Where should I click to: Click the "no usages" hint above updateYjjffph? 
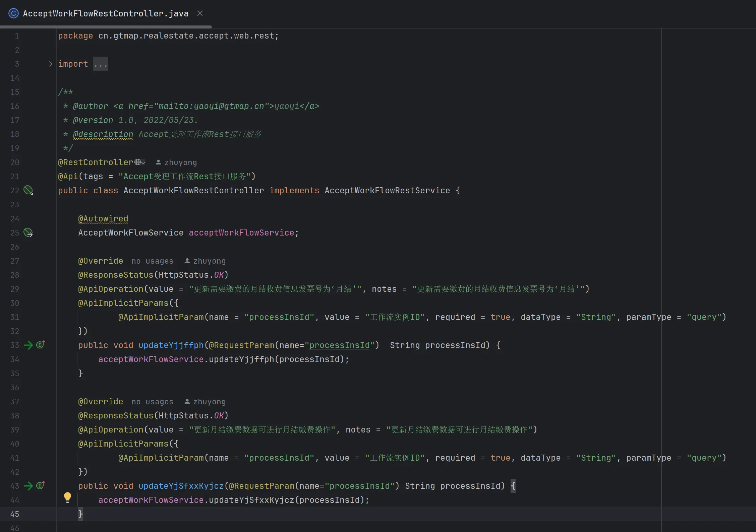(152, 261)
